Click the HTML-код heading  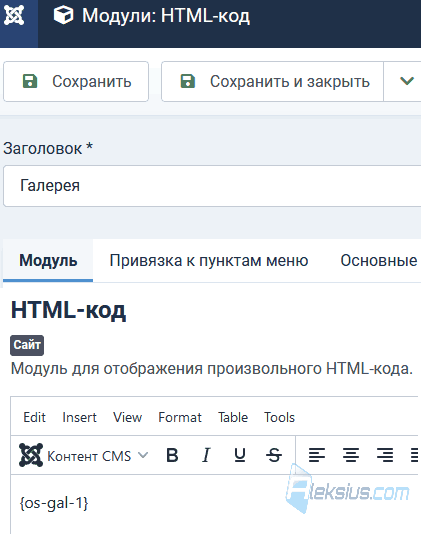click(68, 310)
